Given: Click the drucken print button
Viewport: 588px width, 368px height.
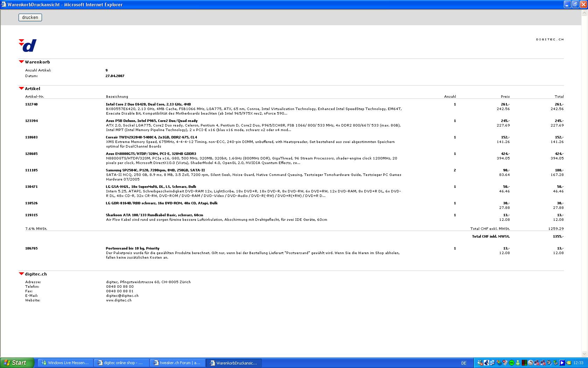Looking at the screenshot, I should tap(30, 18).
